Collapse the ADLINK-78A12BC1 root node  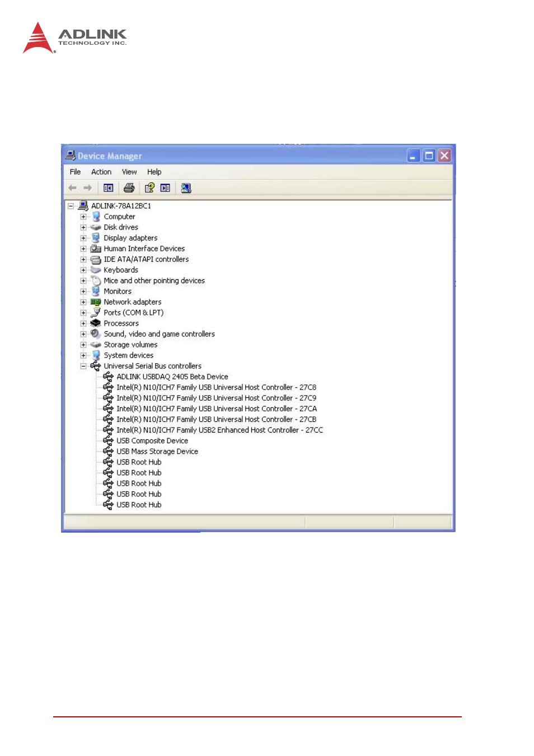(x=71, y=206)
